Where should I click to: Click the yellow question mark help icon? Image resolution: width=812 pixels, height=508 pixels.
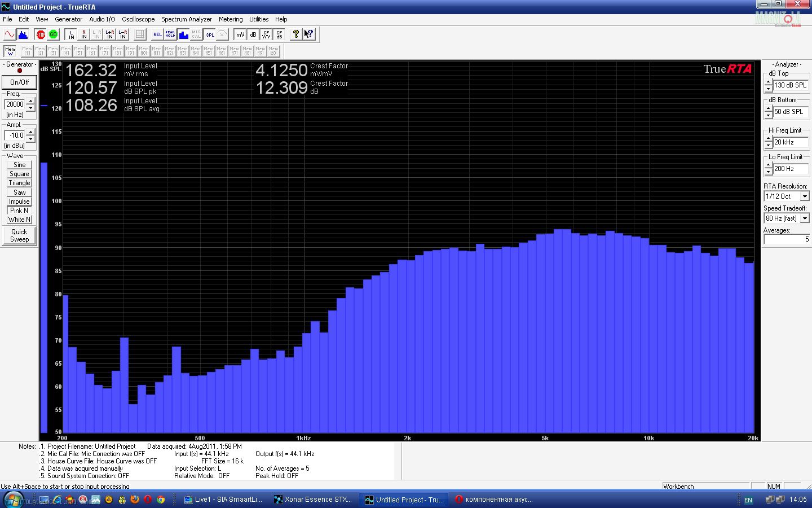click(x=295, y=34)
